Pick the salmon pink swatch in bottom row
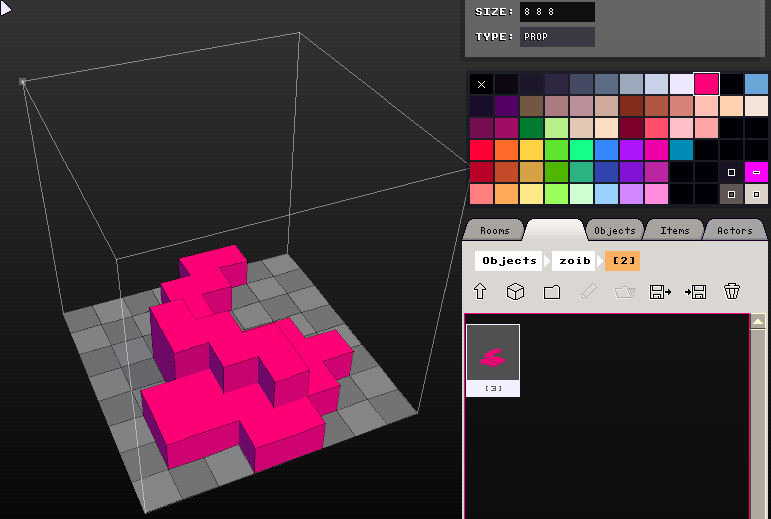The height and width of the screenshot is (519, 771). (481, 194)
